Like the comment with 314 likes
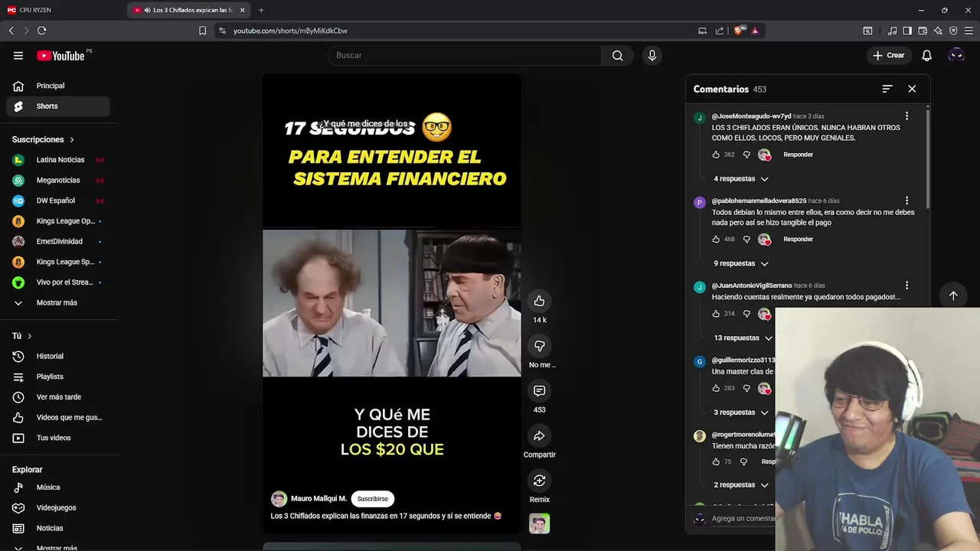The height and width of the screenshot is (551, 980). (716, 314)
